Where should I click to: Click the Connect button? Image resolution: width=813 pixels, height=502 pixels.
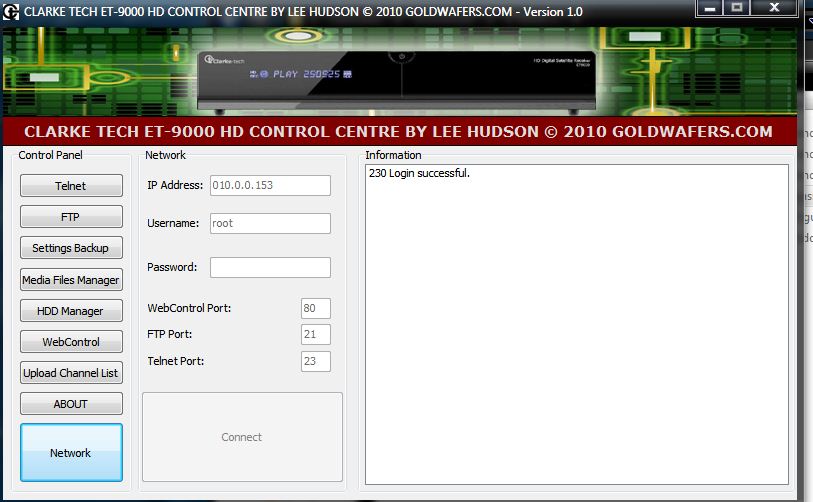click(242, 437)
